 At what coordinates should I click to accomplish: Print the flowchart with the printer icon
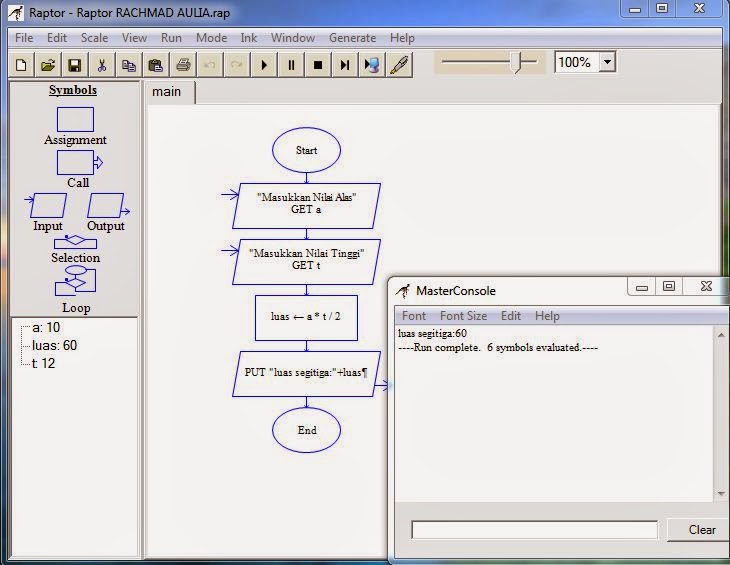183,65
